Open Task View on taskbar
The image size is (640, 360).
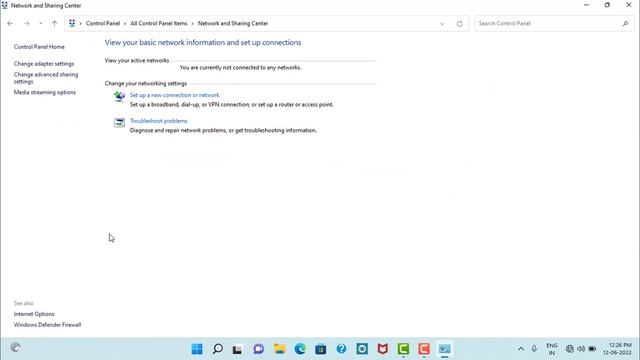[238, 349]
